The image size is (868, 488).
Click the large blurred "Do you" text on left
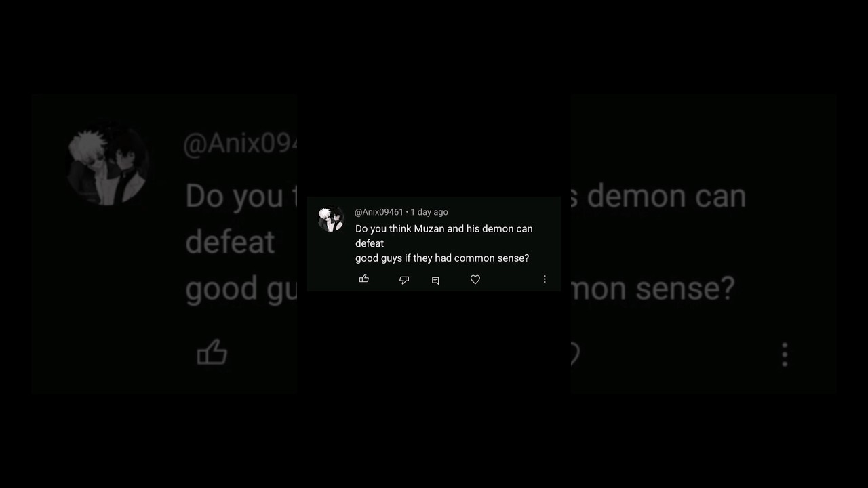coord(234,197)
